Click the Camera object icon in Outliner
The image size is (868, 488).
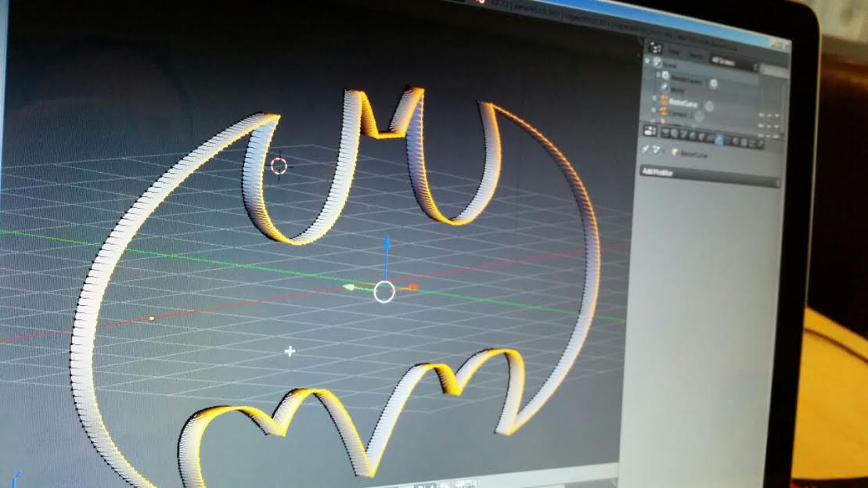tap(664, 111)
